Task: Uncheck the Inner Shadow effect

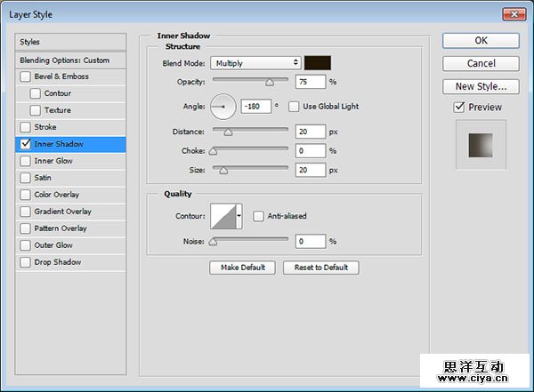Action: click(25, 144)
